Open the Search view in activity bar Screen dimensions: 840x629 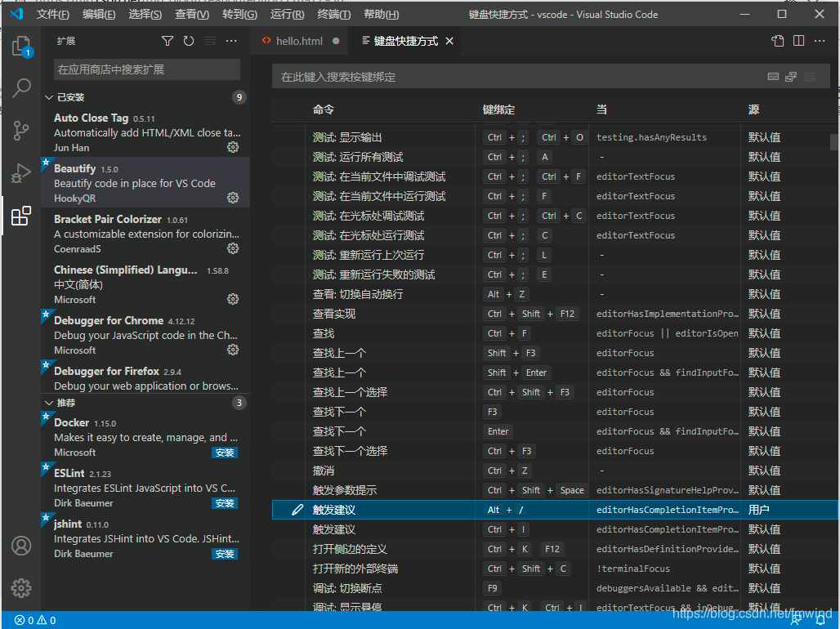click(21, 87)
